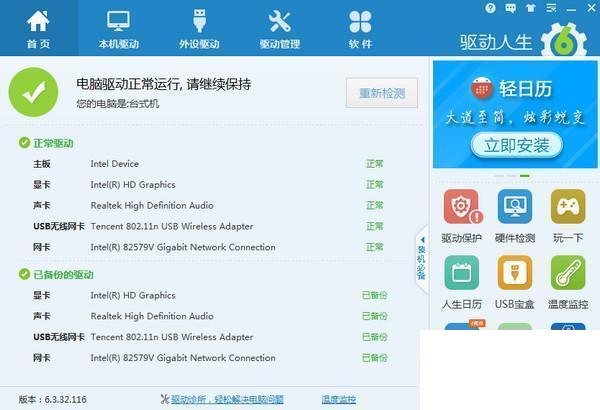Select Tencent 802.11n adapter under 正常驱动
600x410 pixels.
[x=209, y=226]
